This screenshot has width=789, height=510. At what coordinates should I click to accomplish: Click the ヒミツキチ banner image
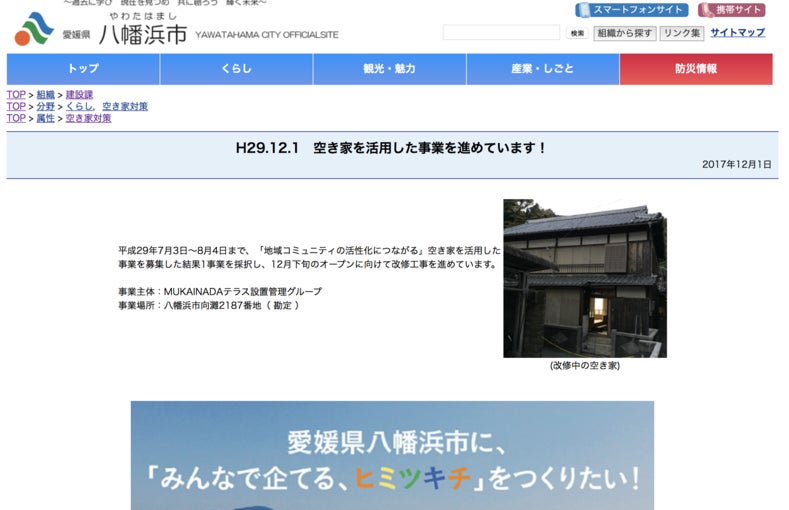[392, 455]
